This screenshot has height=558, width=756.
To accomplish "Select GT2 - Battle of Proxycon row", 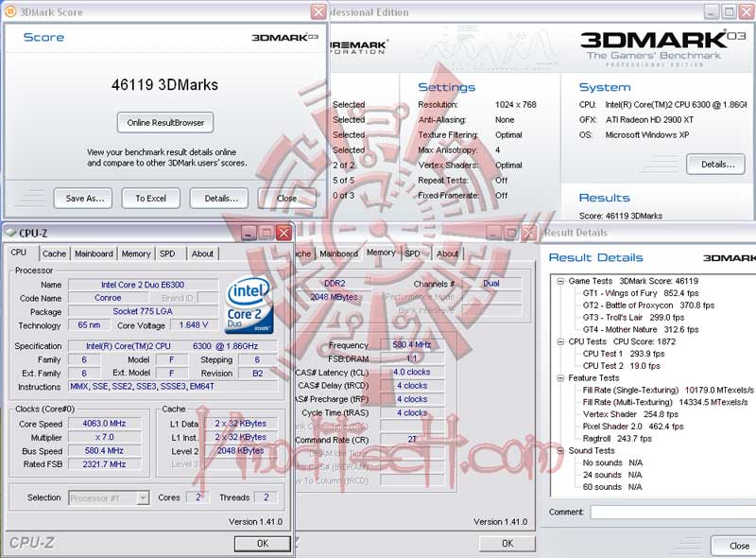I will tap(648, 305).
